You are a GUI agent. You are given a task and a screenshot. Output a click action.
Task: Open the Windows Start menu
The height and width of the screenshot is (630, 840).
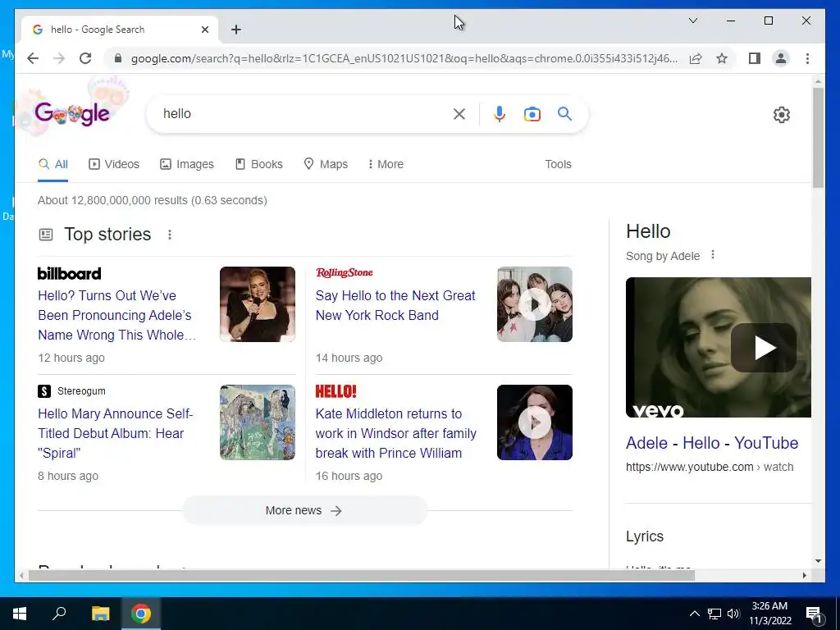(20, 614)
